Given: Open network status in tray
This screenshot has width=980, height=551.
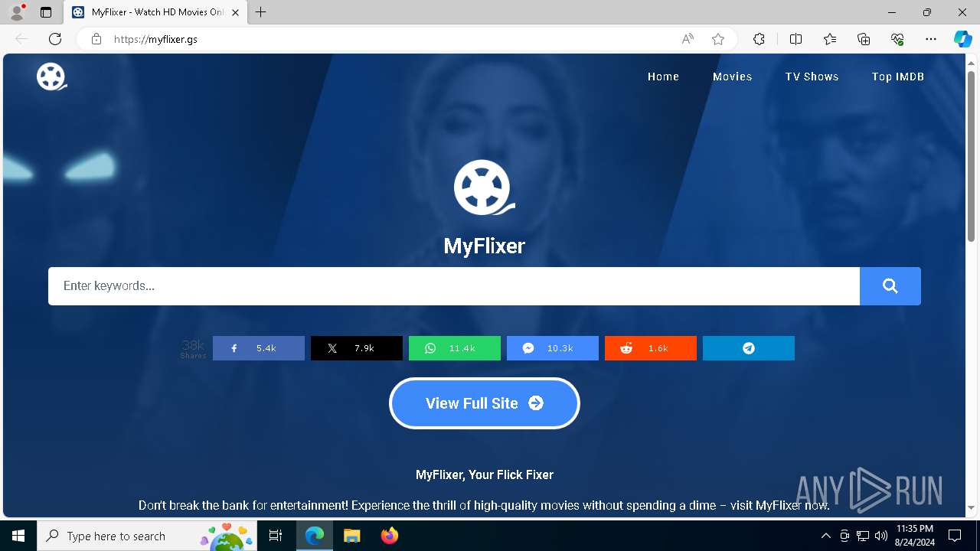Looking at the screenshot, I should (x=863, y=536).
